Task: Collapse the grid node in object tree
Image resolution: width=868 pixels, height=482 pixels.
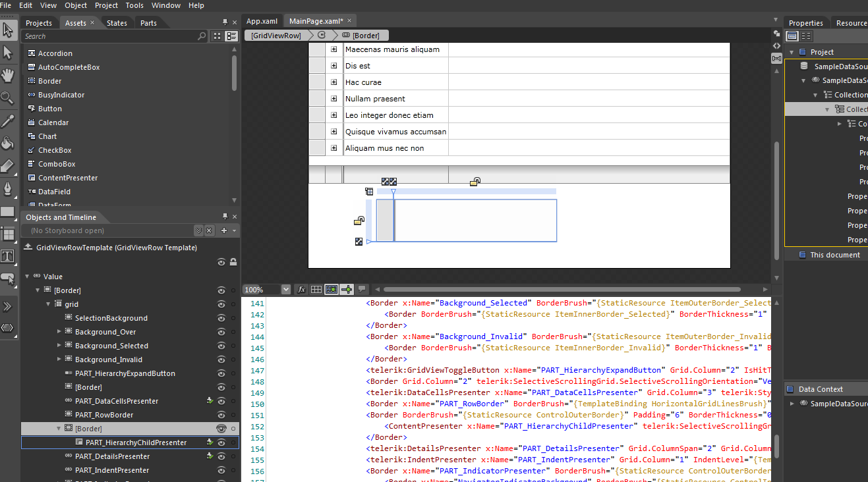Action: point(49,304)
